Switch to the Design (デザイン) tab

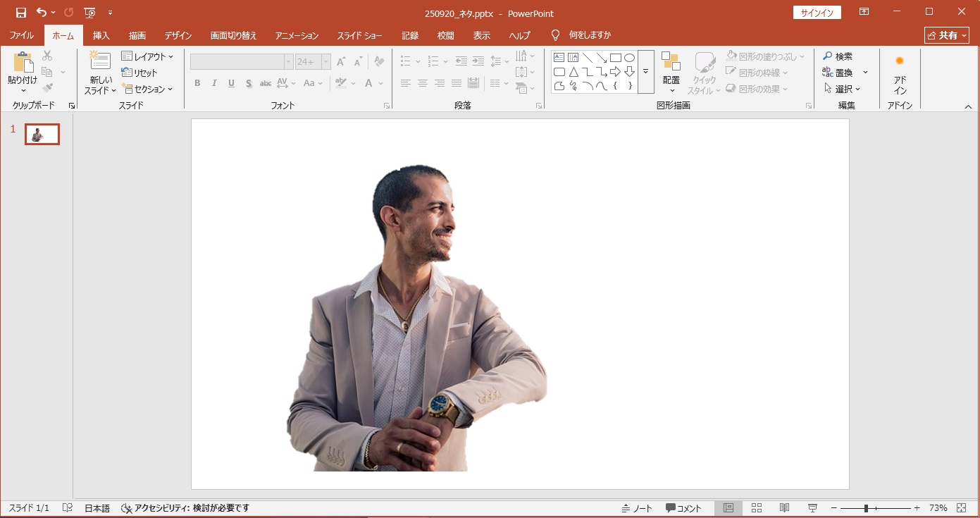click(178, 35)
